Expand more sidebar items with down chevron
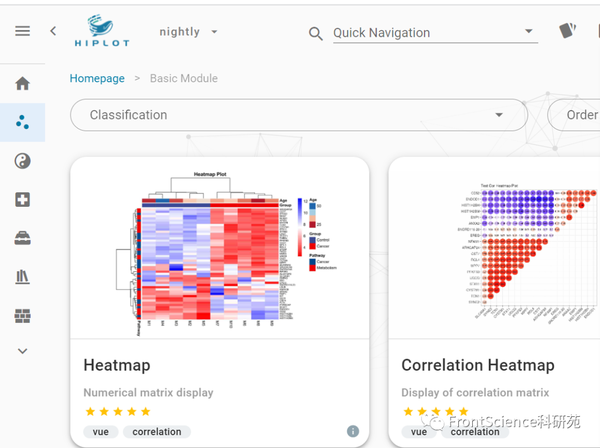The height and width of the screenshot is (448, 600). [22, 351]
